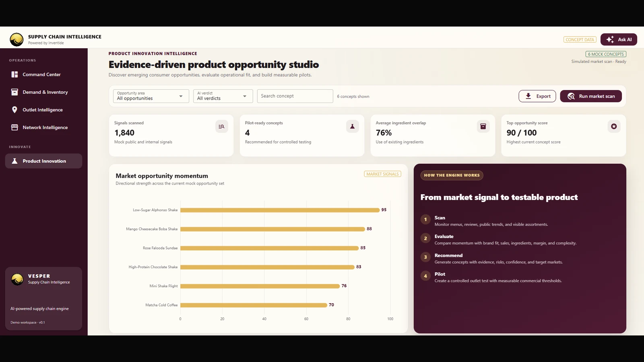Open Command Center in the sidebar
Screen dimensions: 644x362
click(x=43, y=74)
